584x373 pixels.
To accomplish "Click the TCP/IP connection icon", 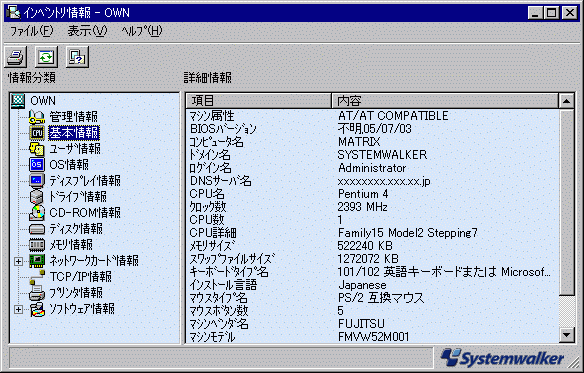I will click(x=37, y=277).
